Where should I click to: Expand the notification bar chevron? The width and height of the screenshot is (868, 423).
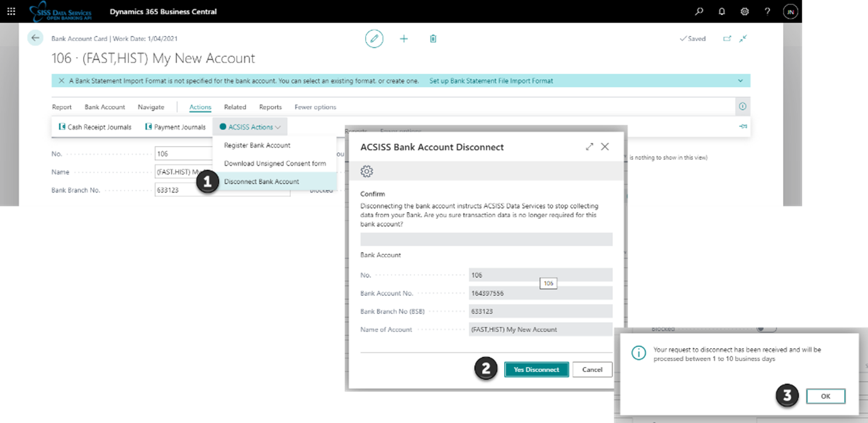[x=740, y=81]
